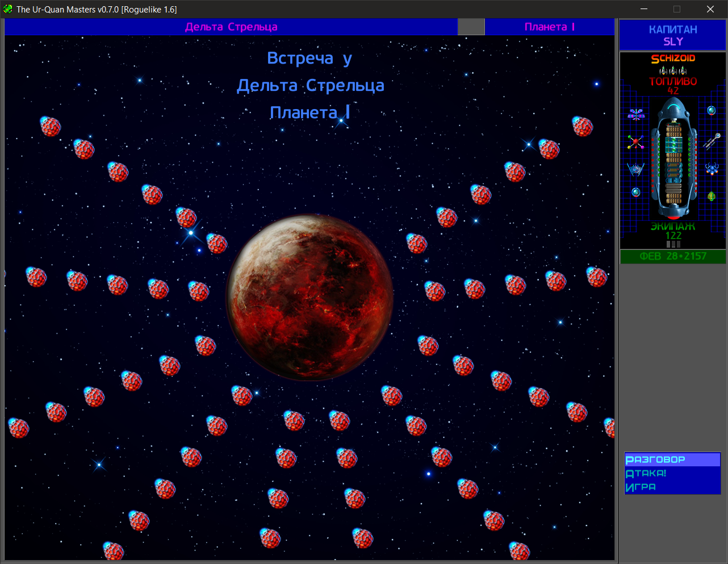
Task: Click the КАПИТАН SLY captain banner
Action: tap(673, 35)
